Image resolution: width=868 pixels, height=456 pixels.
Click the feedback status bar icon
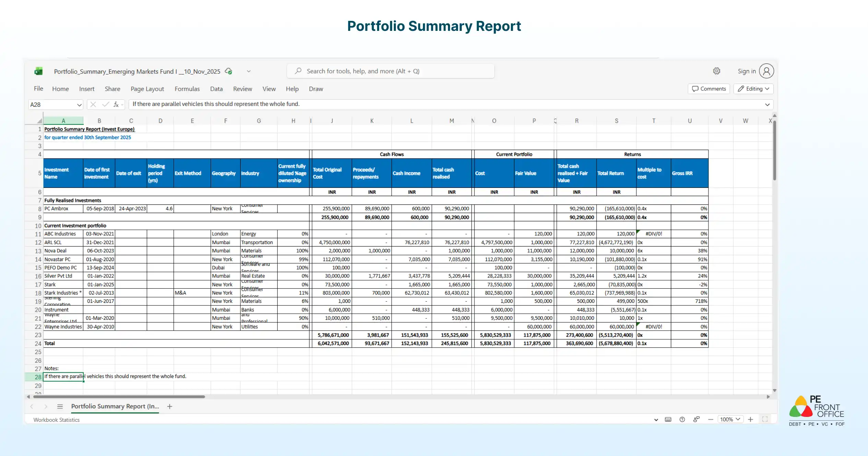pyautogui.click(x=696, y=419)
